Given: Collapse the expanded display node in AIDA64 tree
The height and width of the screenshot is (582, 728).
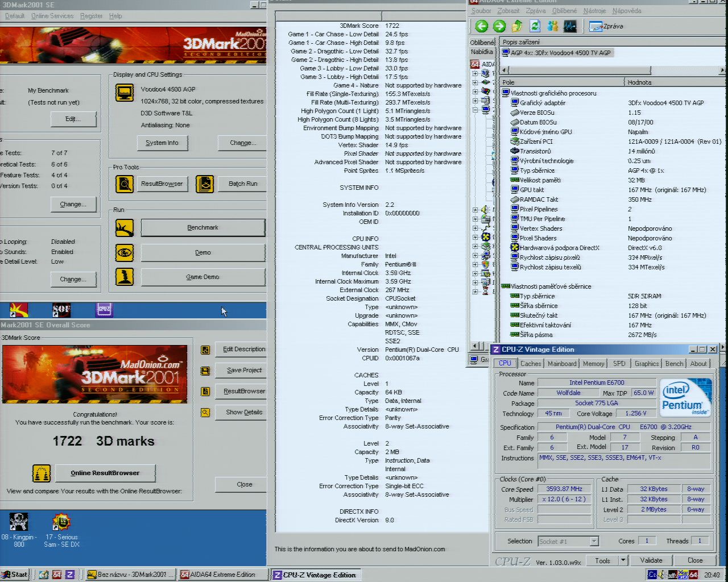Looking at the screenshot, I should 475,110.
